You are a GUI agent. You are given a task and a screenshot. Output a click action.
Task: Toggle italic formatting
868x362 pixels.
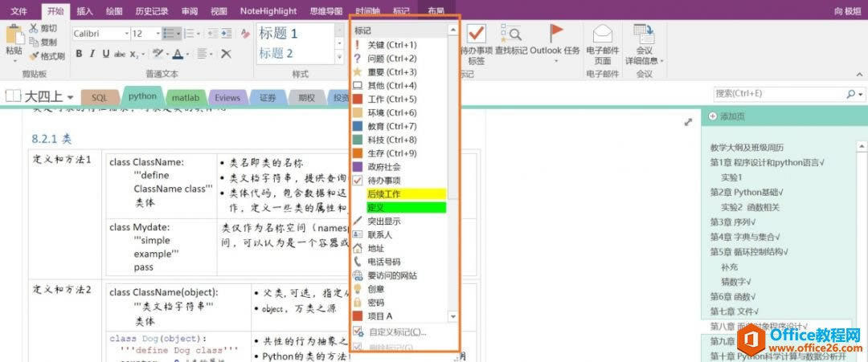click(x=92, y=54)
